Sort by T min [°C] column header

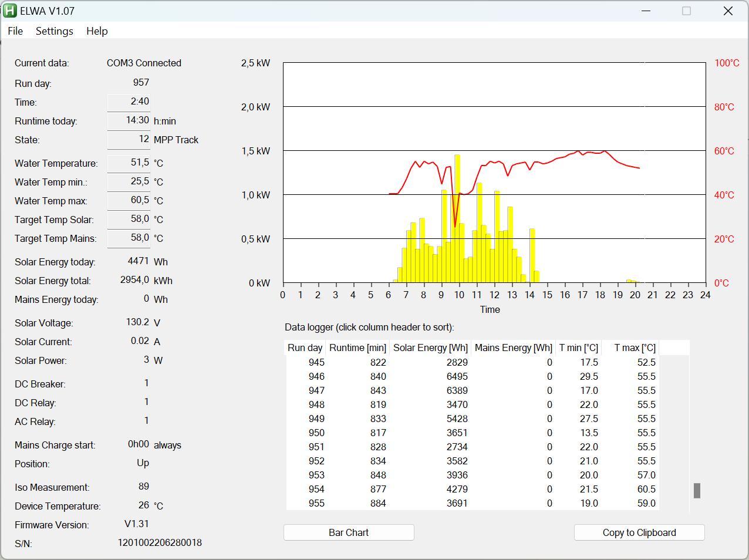[x=578, y=348]
